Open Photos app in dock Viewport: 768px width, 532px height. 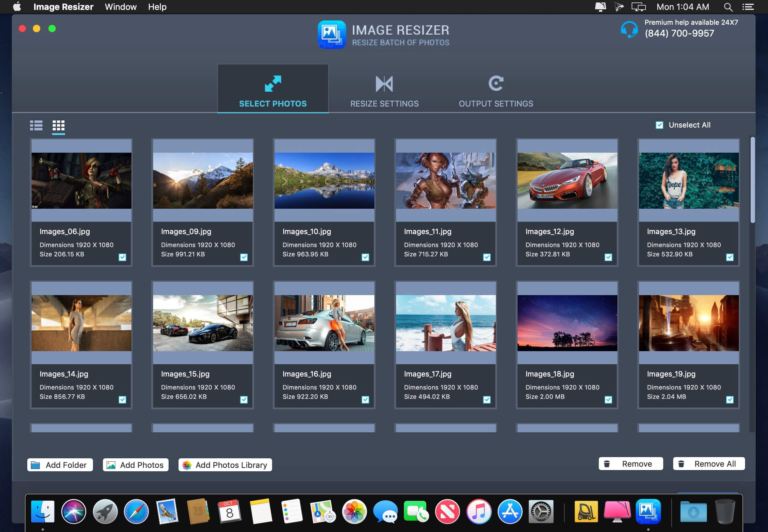[x=354, y=511]
